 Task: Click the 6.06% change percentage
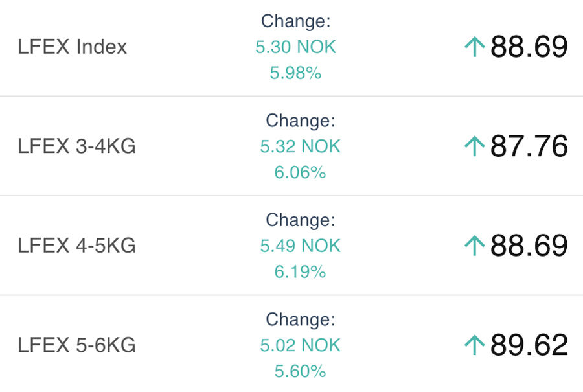pyautogui.click(x=300, y=173)
